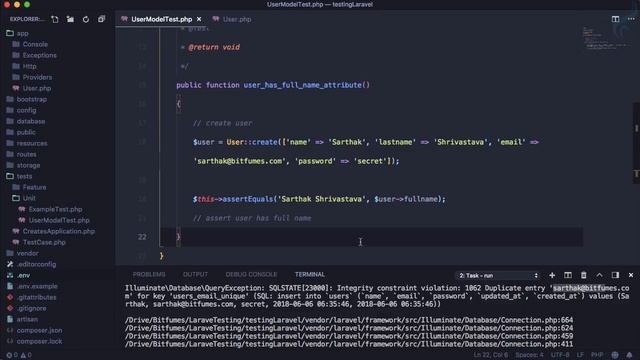Screen dimensions: 640x360
Task: Open the OUTPUT panel tab
Action: [x=195, y=274]
